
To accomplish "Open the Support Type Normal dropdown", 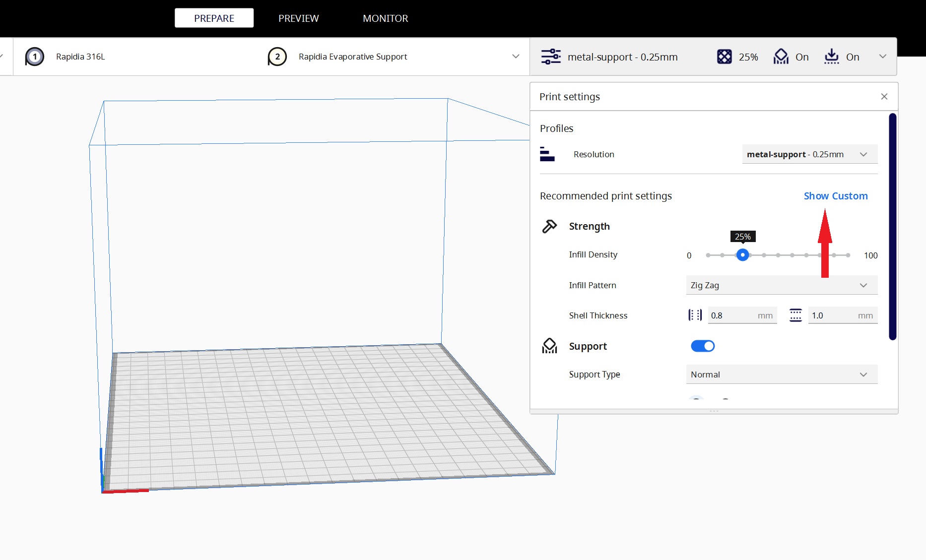I will coord(782,374).
